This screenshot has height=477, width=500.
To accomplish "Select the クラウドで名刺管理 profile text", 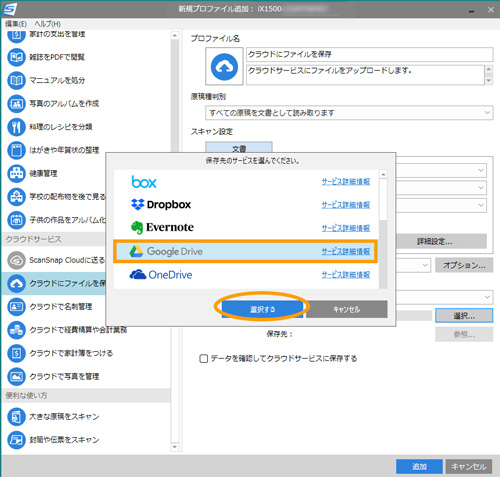I will [x=61, y=306].
